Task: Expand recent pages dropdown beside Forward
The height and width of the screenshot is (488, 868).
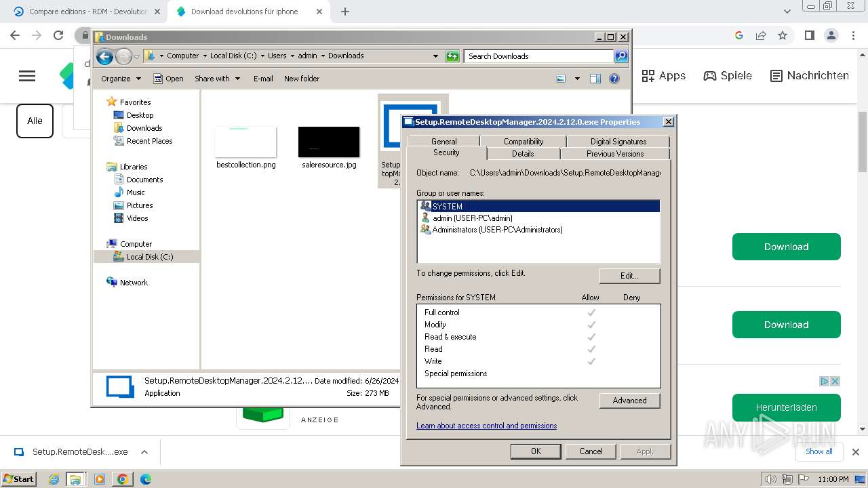Action: pos(137,57)
